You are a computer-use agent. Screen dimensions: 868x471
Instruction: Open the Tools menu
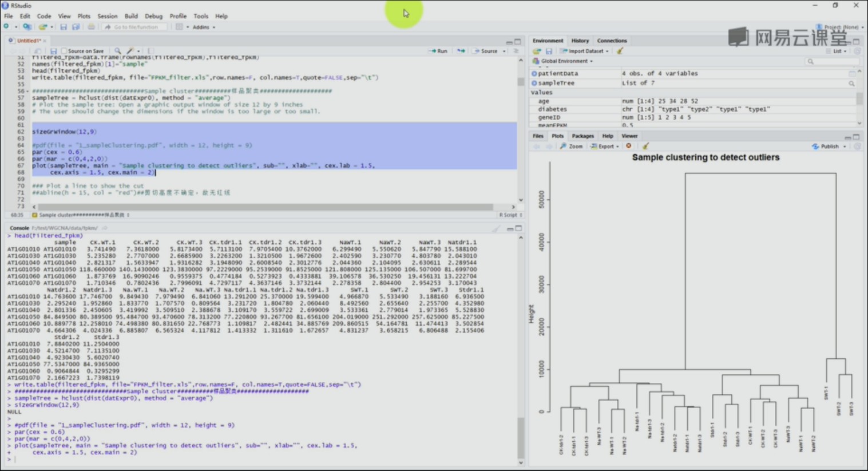(201, 16)
